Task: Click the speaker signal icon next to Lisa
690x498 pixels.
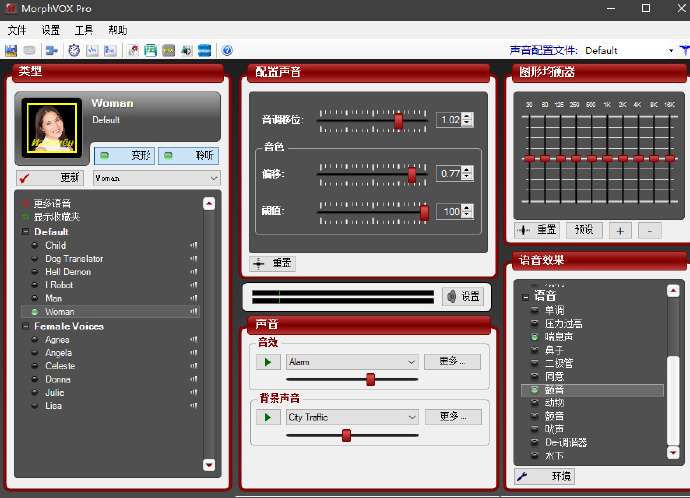Action: click(x=194, y=406)
